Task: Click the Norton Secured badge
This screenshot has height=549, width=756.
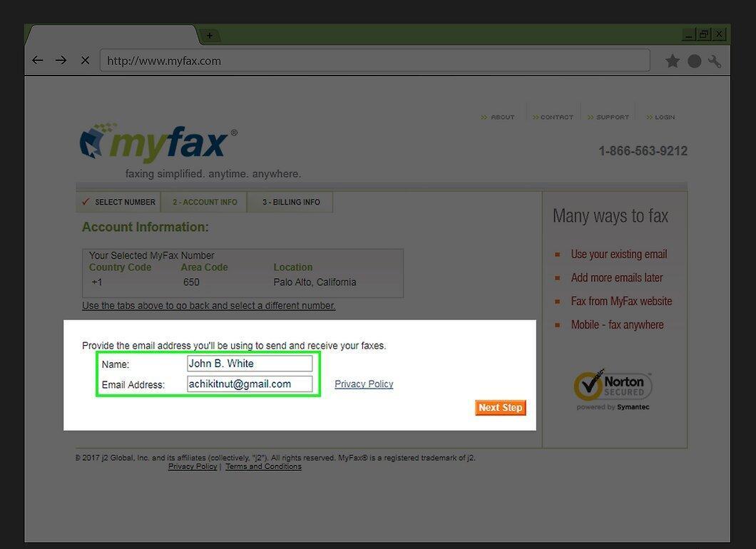Action: (x=613, y=389)
